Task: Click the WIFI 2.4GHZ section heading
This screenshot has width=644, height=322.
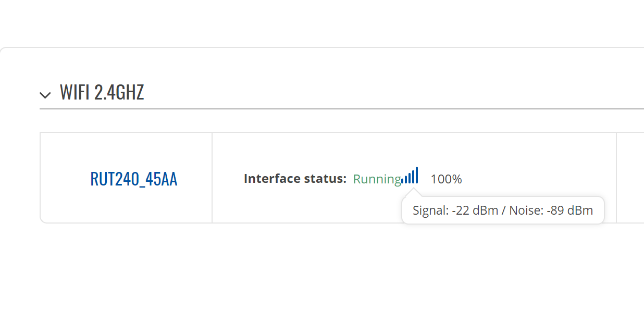Action: pyautogui.click(x=102, y=92)
